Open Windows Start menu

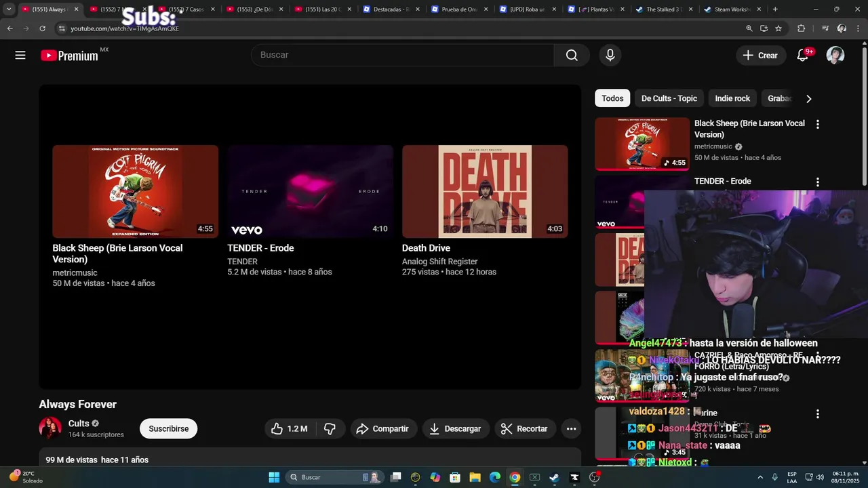274,477
